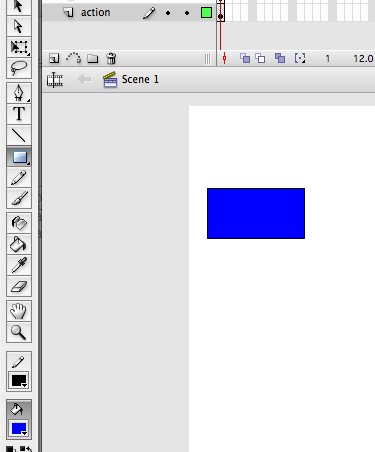Click frame 1 keyframe of action layer

pos(221,12)
